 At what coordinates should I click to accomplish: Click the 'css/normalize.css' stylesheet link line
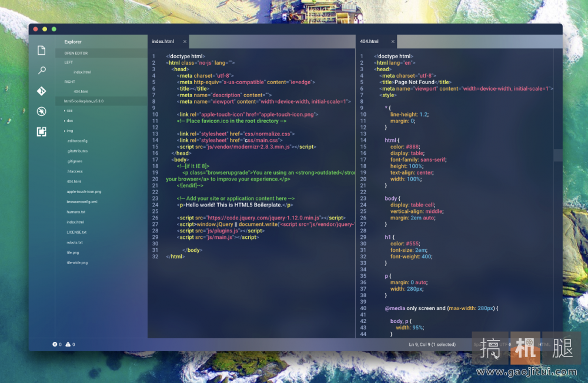click(236, 134)
